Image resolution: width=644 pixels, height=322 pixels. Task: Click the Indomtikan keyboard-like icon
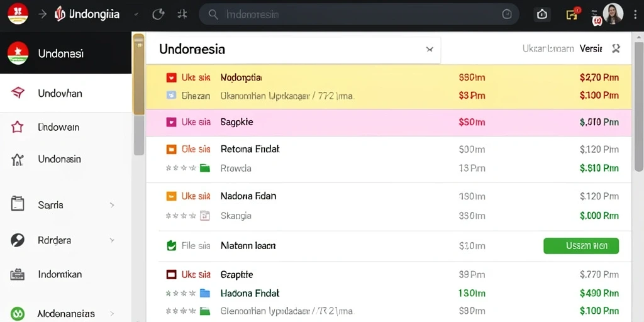[x=17, y=274]
